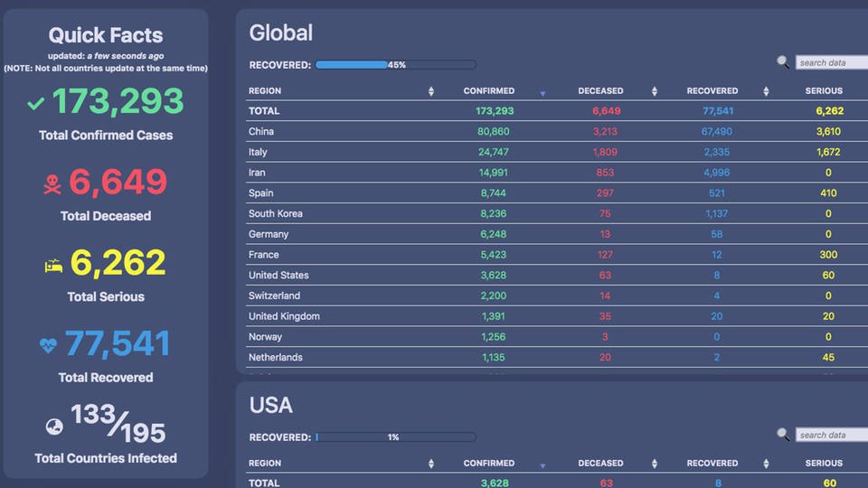Sort Global table by Recovered arrows
Image resolution: width=868 pixels, height=488 pixels.
(x=766, y=91)
